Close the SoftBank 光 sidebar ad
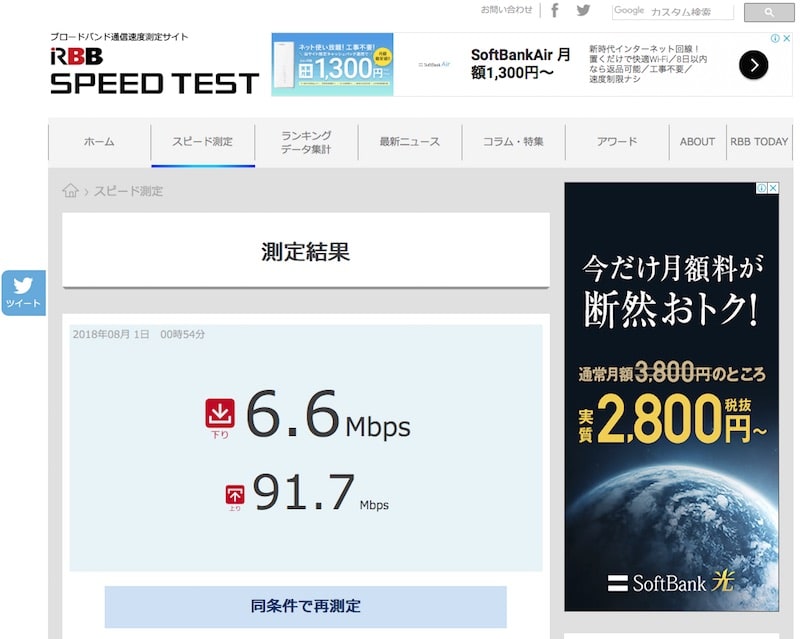 [x=772, y=189]
